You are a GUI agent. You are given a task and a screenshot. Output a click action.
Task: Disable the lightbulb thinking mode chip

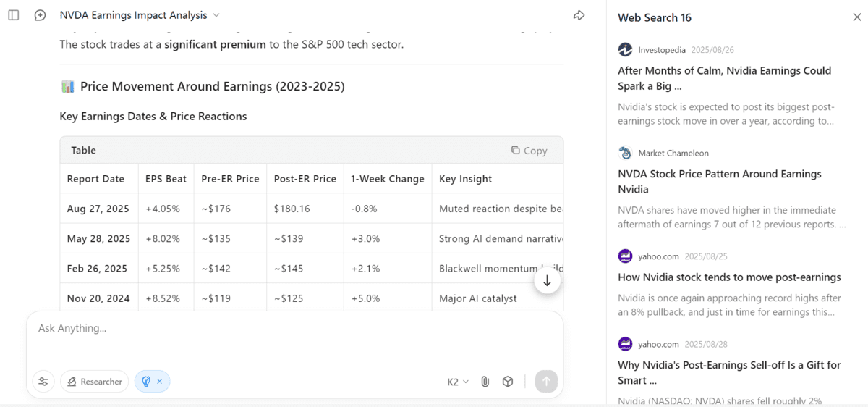(158, 382)
